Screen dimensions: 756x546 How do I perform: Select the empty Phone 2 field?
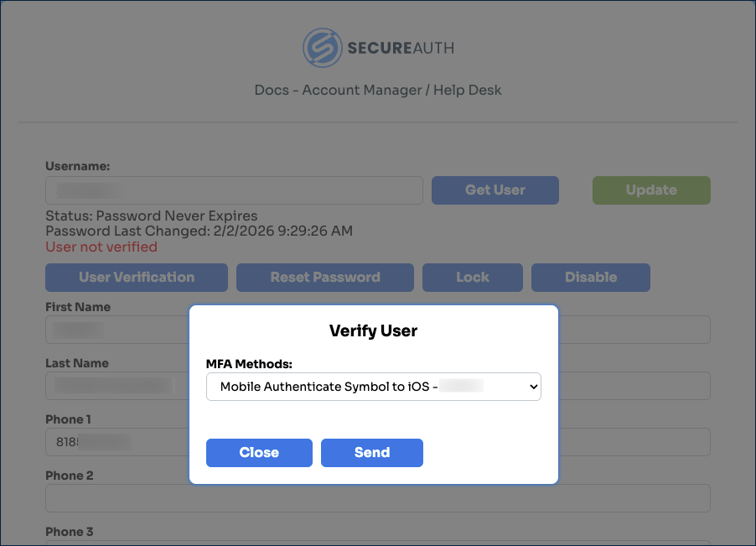point(377,498)
